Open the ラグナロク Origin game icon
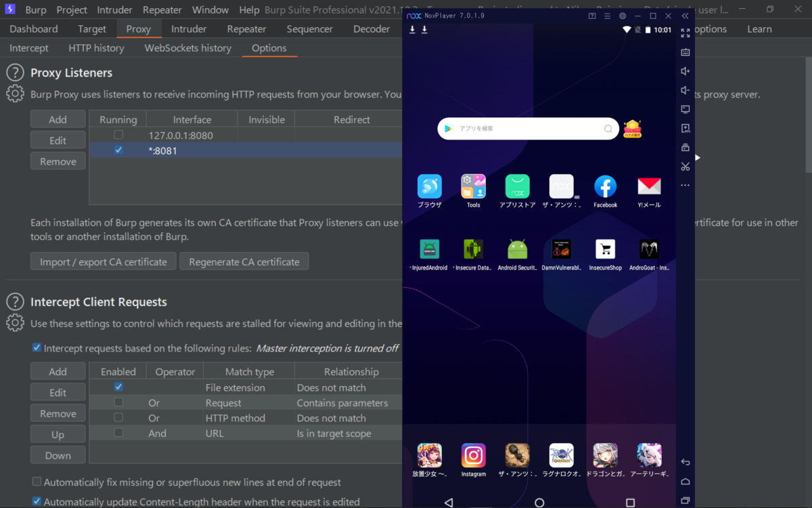 coord(562,456)
